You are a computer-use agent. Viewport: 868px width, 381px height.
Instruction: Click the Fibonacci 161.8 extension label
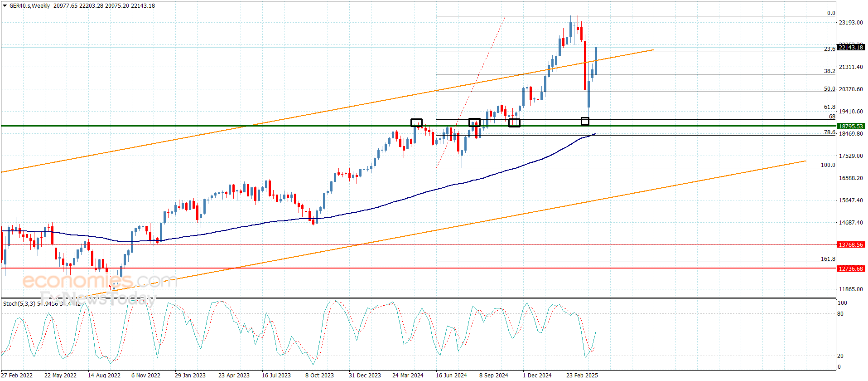tap(828, 259)
